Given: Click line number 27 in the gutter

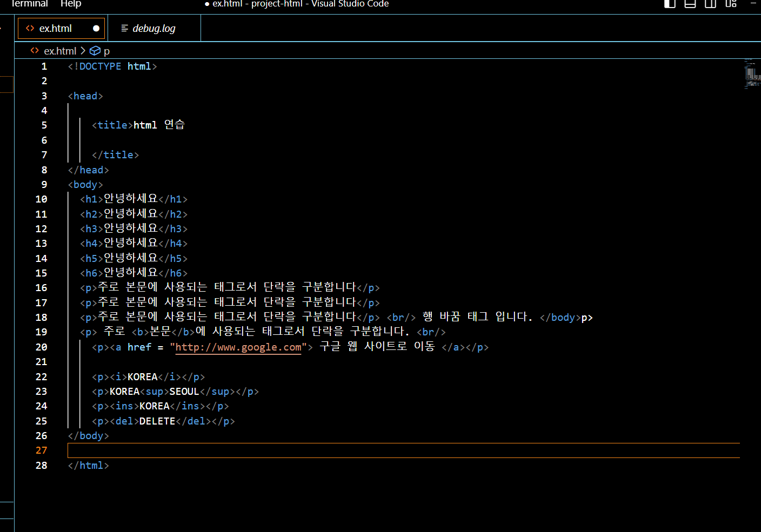Looking at the screenshot, I should coord(42,450).
